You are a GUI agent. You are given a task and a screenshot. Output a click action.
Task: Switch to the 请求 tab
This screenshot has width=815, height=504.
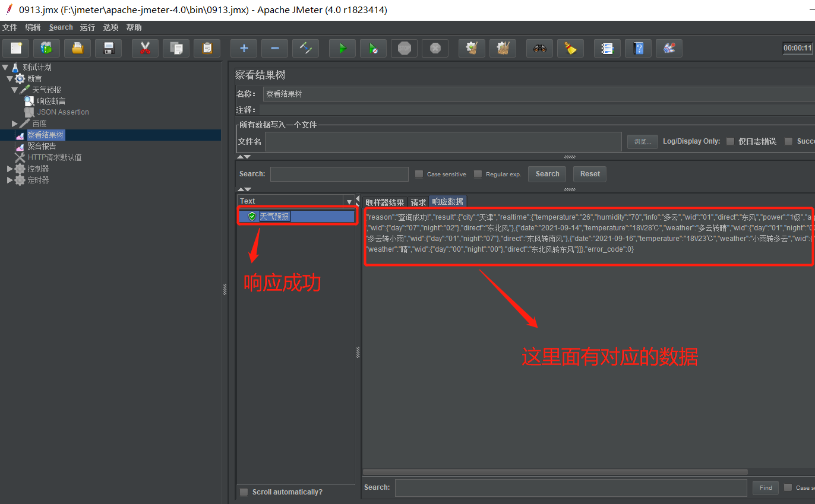point(418,202)
